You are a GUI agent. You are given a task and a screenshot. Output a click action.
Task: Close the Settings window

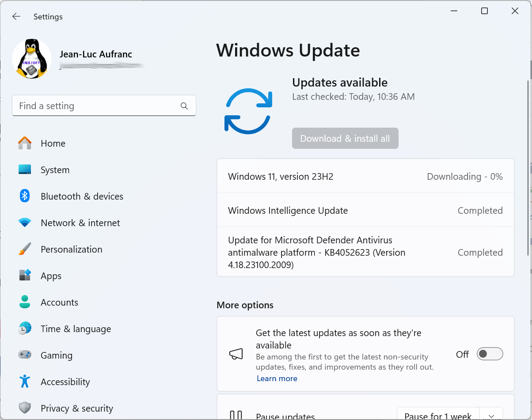(x=515, y=11)
